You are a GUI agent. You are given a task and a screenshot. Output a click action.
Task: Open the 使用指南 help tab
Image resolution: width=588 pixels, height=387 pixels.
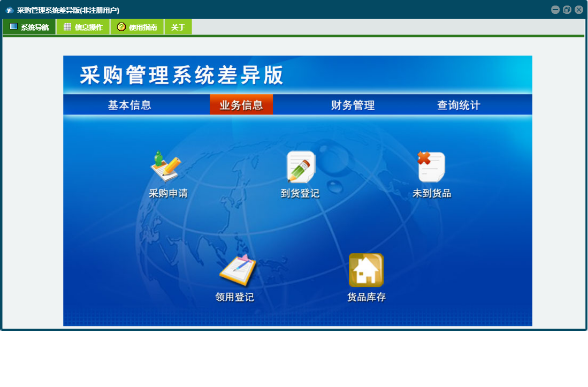pos(137,27)
